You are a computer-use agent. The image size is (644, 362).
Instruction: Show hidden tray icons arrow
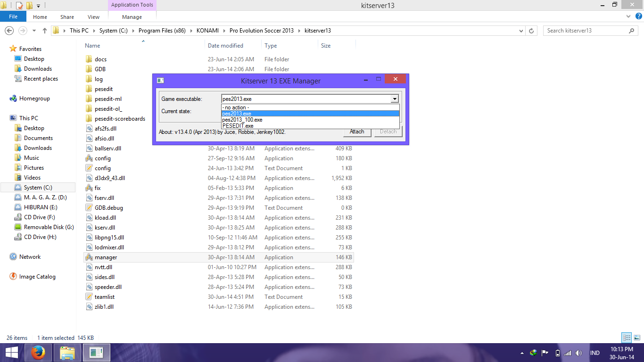522,353
